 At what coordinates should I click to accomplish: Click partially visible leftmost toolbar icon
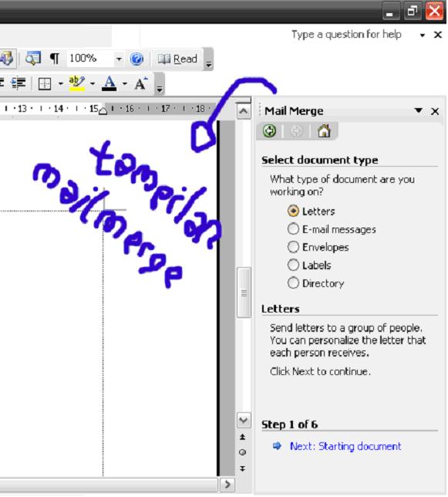click(7, 59)
